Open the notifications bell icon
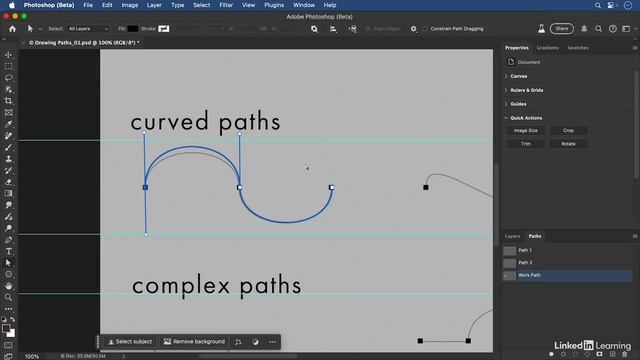The width and height of the screenshot is (640, 360). (x=584, y=29)
